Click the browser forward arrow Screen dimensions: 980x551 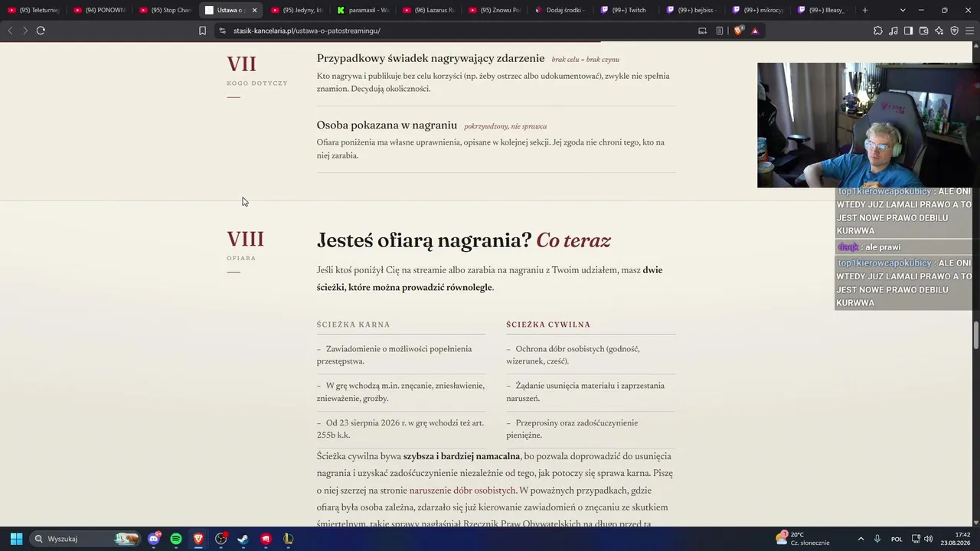click(x=24, y=31)
